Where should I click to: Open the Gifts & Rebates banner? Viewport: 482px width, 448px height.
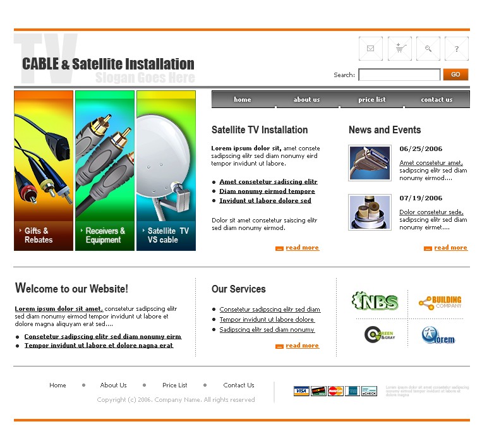coord(44,171)
